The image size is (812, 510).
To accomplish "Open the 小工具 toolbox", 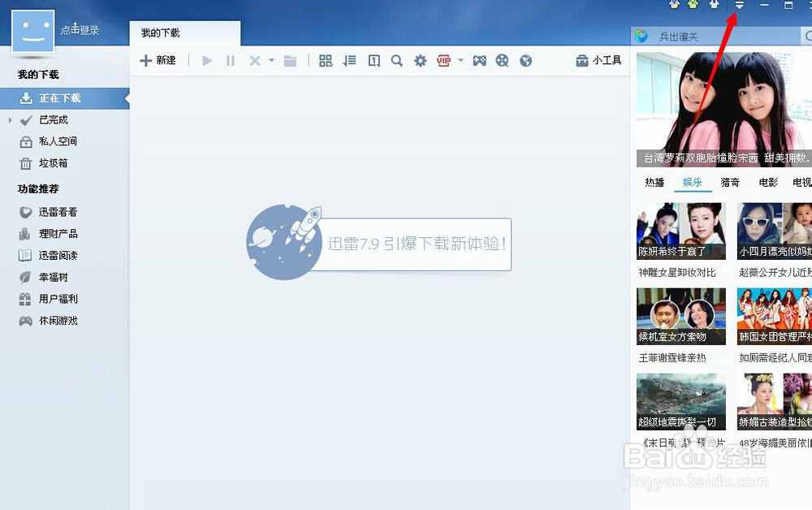I will [598, 61].
